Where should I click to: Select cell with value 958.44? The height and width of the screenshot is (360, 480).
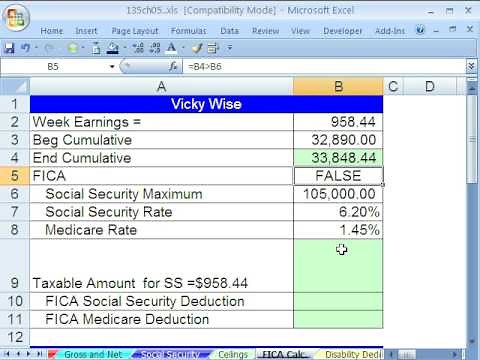point(338,122)
